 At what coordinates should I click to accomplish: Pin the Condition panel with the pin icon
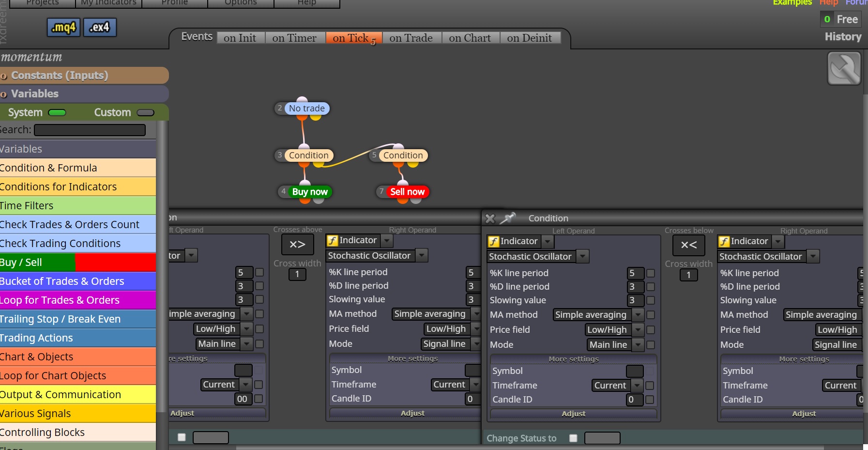(508, 218)
